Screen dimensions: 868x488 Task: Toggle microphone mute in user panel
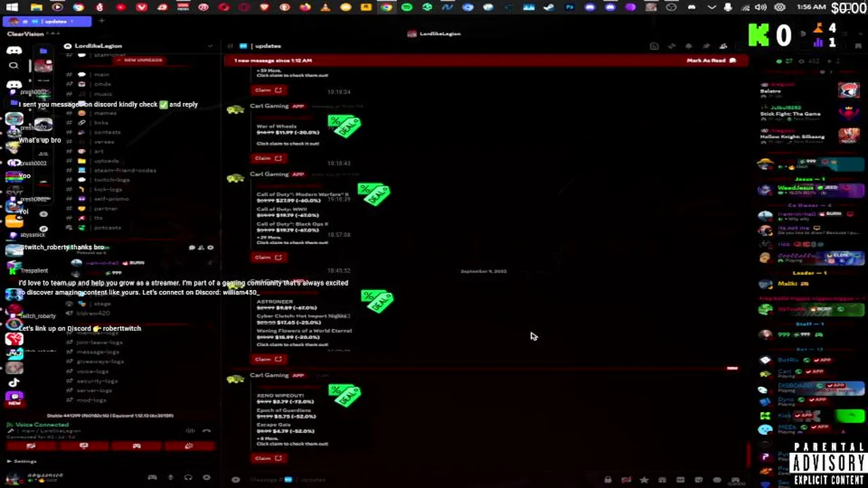(170, 478)
